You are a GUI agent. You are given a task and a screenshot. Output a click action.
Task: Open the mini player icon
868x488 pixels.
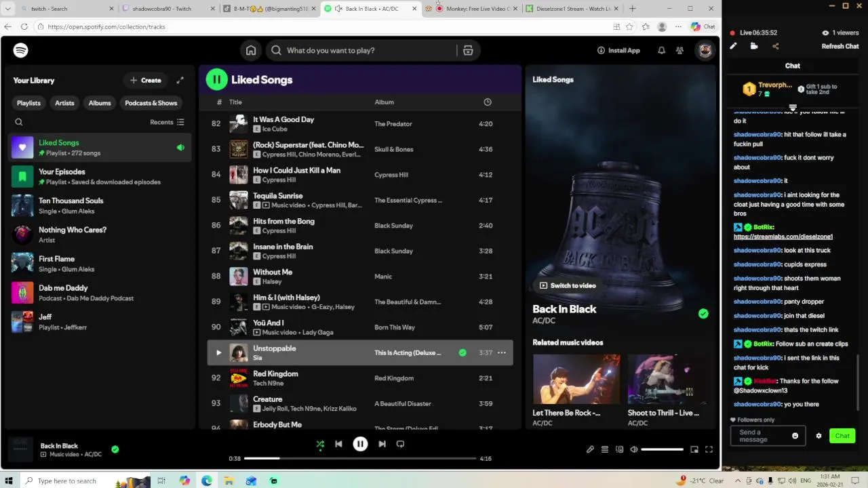[x=694, y=449]
